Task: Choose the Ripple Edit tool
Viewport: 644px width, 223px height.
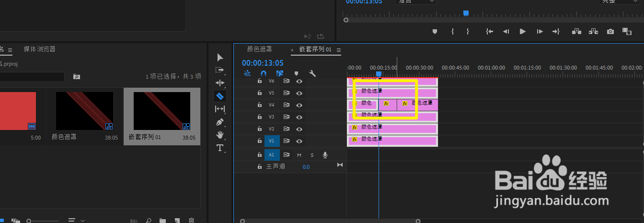Action: click(x=220, y=83)
